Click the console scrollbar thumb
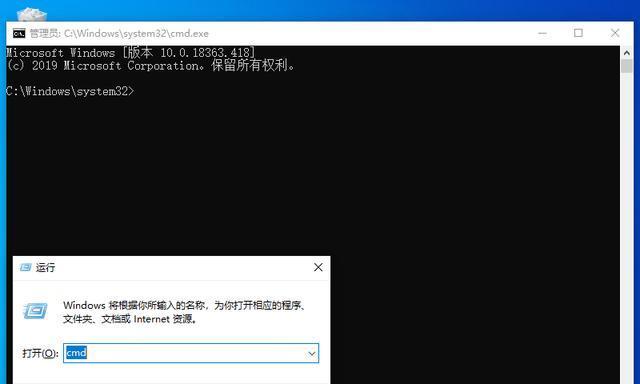Image resolution: width=640 pixels, height=384 pixels. 627,66
